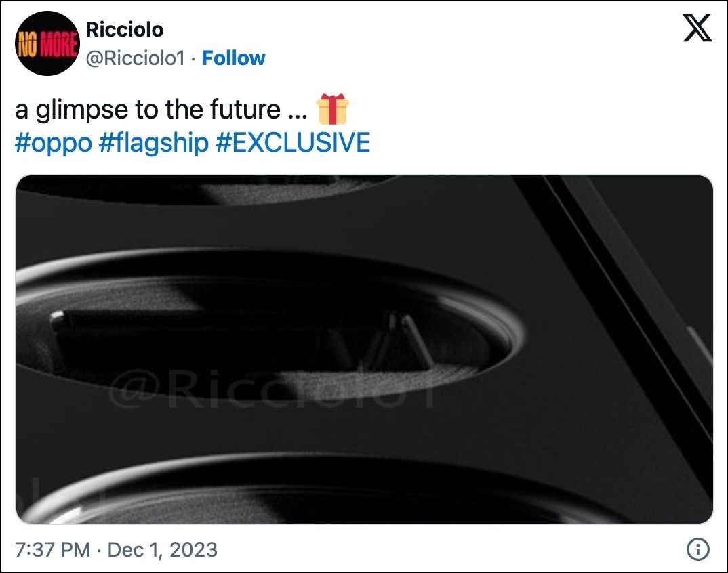728x573 pixels.
Task: Click the X logo icon
Action: coord(697,28)
